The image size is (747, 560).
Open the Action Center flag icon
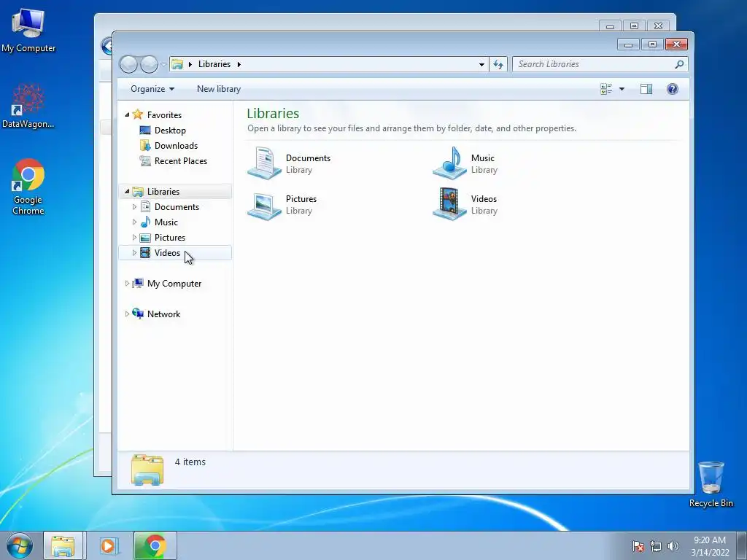tap(638, 546)
